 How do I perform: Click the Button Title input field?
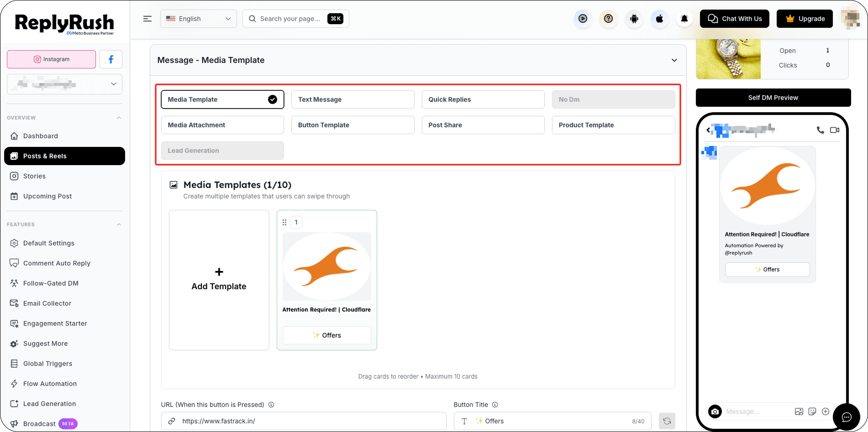click(x=552, y=421)
